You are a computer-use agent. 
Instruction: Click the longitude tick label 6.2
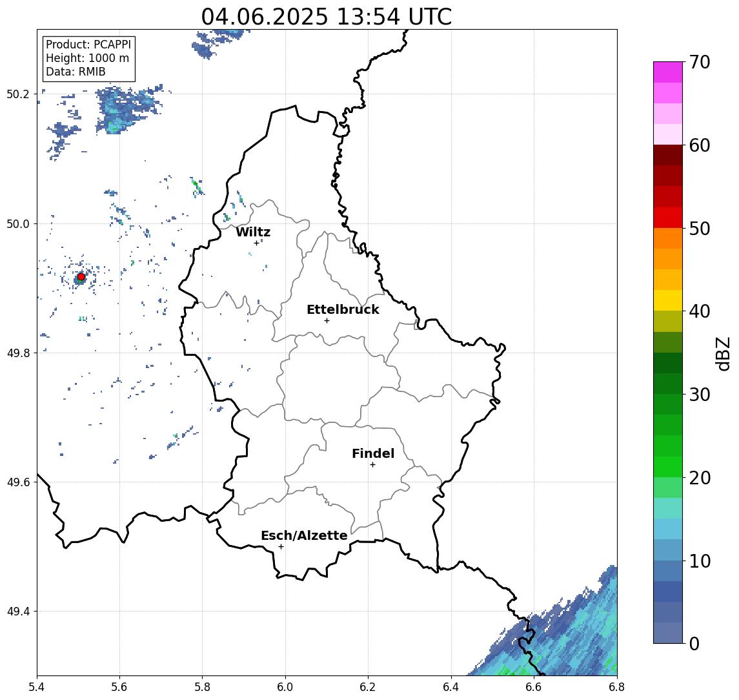368,687
